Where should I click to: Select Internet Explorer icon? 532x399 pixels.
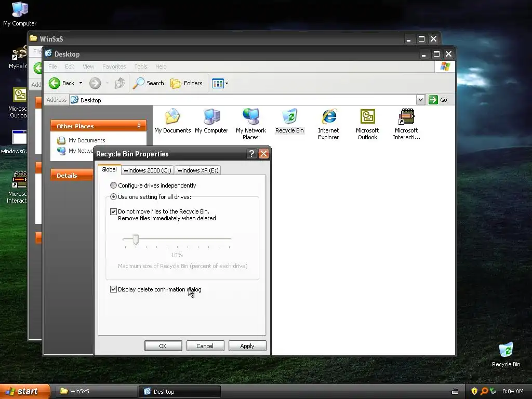click(328, 124)
